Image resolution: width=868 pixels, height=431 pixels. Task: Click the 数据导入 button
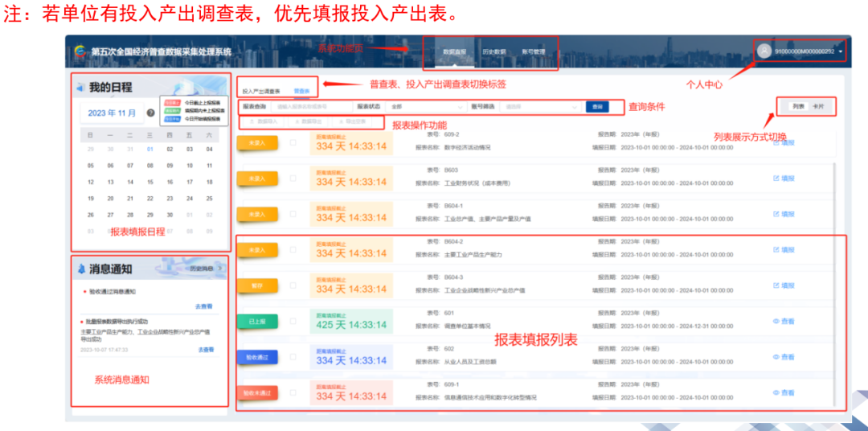click(x=264, y=121)
